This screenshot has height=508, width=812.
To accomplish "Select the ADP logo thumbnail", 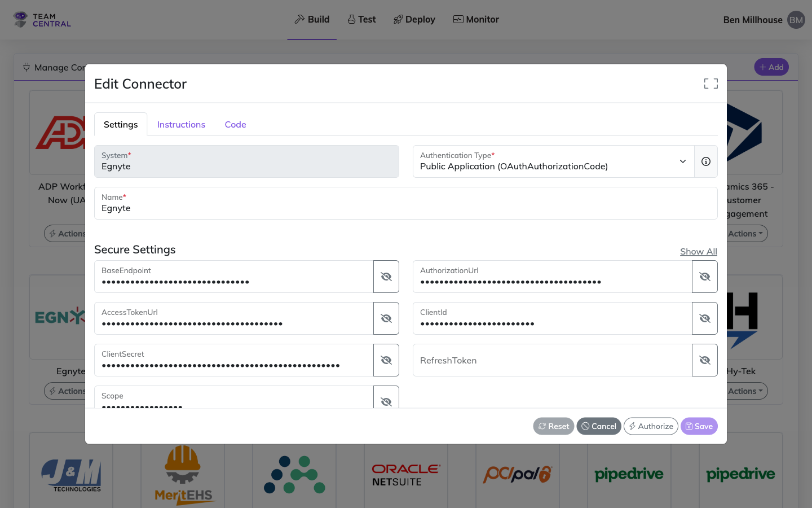I will point(60,133).
